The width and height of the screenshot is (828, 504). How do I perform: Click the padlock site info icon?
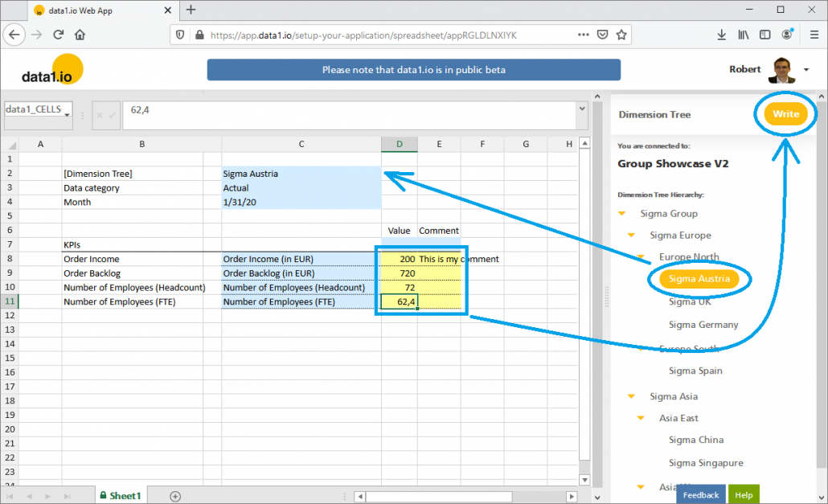coord(199,35)
